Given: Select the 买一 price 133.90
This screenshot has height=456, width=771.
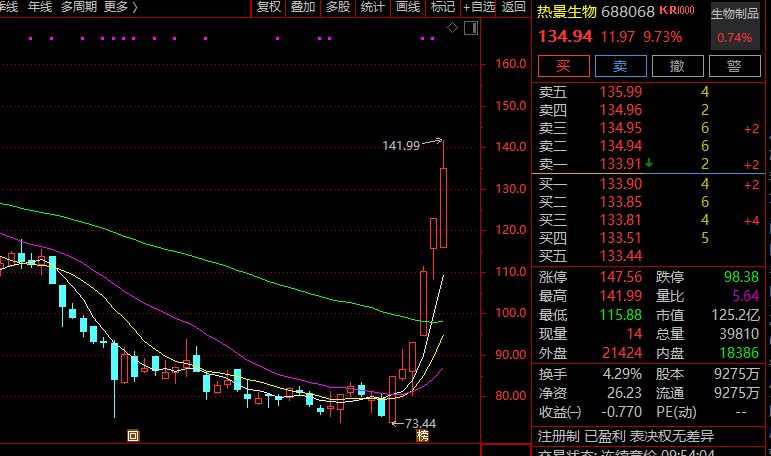Looking at the screenshot, I should [x=621, y=184].
